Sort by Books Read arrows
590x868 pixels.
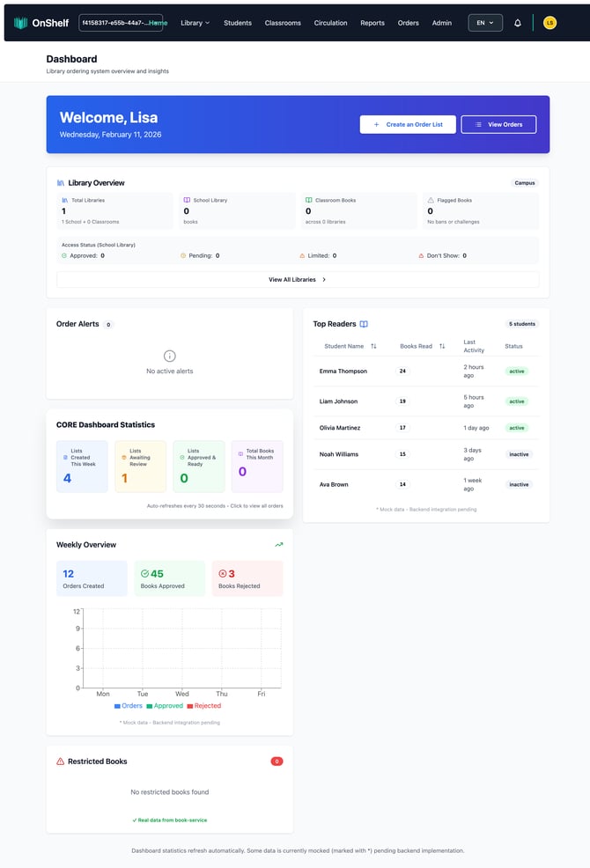click(442, 346)
